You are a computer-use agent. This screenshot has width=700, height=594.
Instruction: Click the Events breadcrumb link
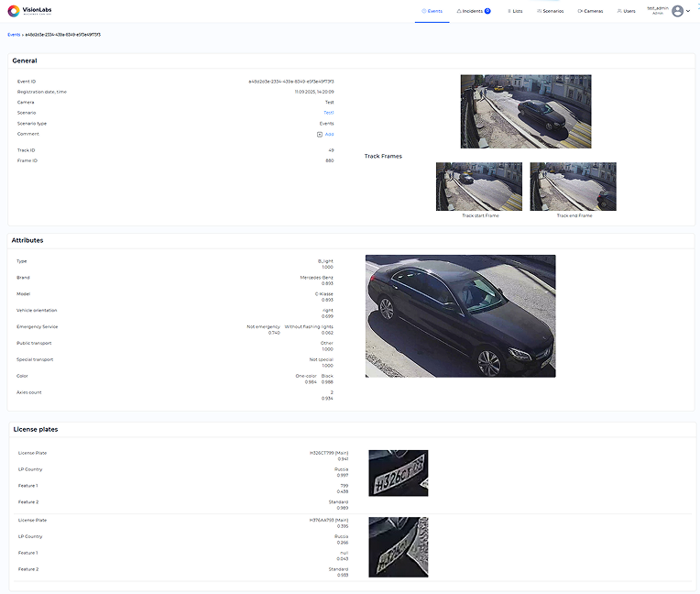[x=14, y=34]
